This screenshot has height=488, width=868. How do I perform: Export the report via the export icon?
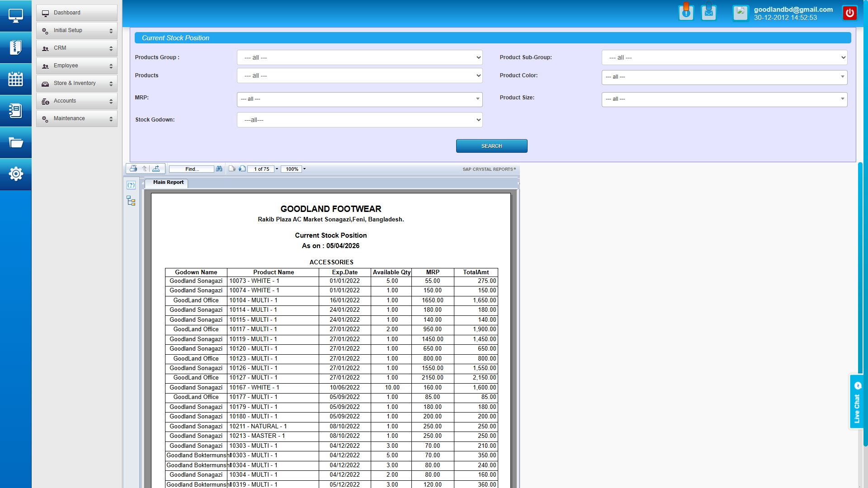pyautogui.click(x=157, y=169)
